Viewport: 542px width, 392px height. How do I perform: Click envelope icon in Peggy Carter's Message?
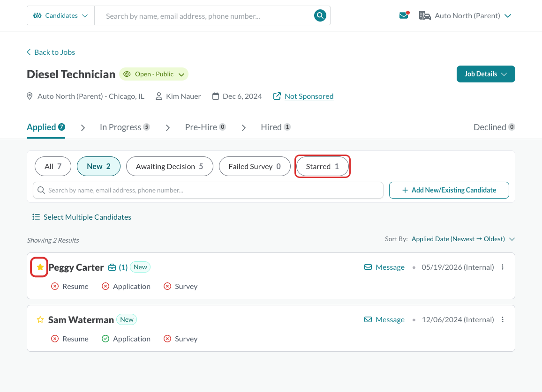click(368, 267)
